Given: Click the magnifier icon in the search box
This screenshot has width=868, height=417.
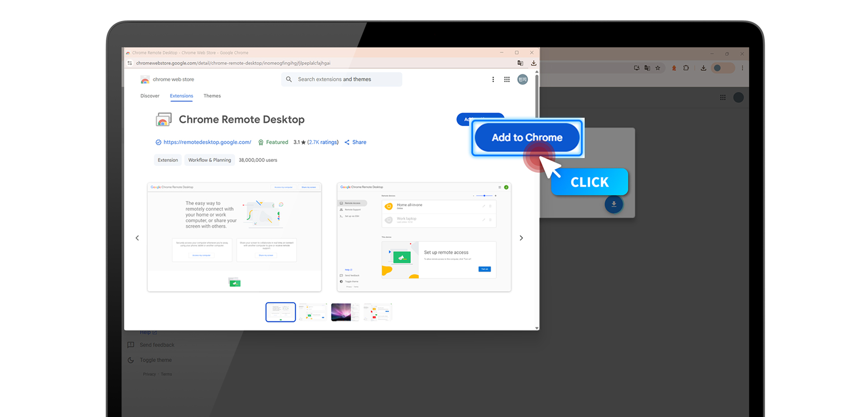Looking at the screenshot, I should [x=289, y=79].
